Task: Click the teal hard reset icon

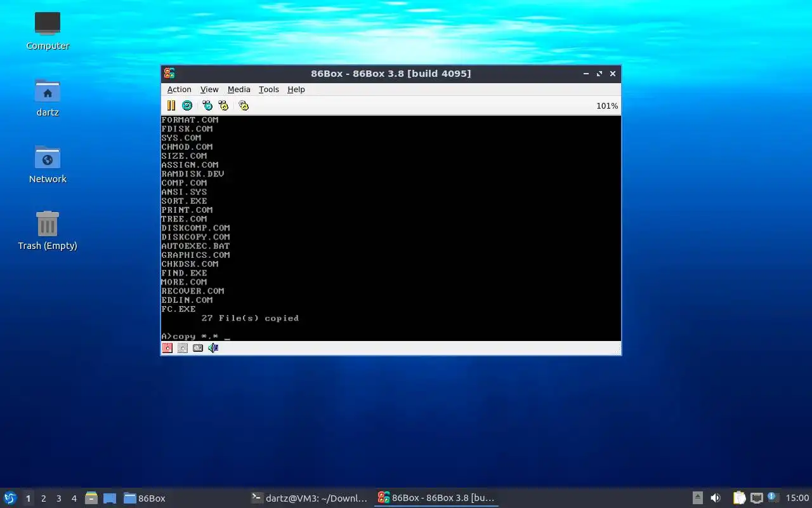Action: [187, 105]
